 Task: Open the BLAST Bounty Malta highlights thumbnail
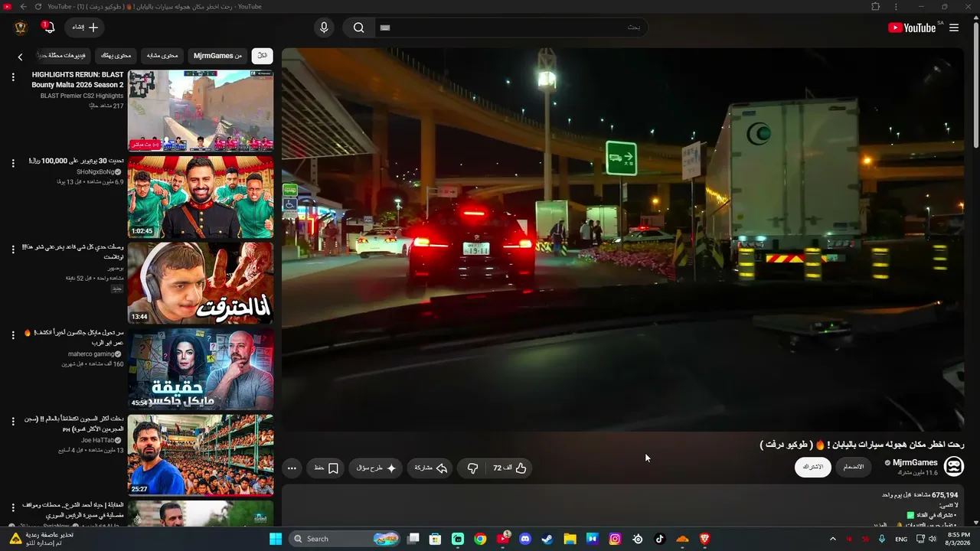click(201, 111)
